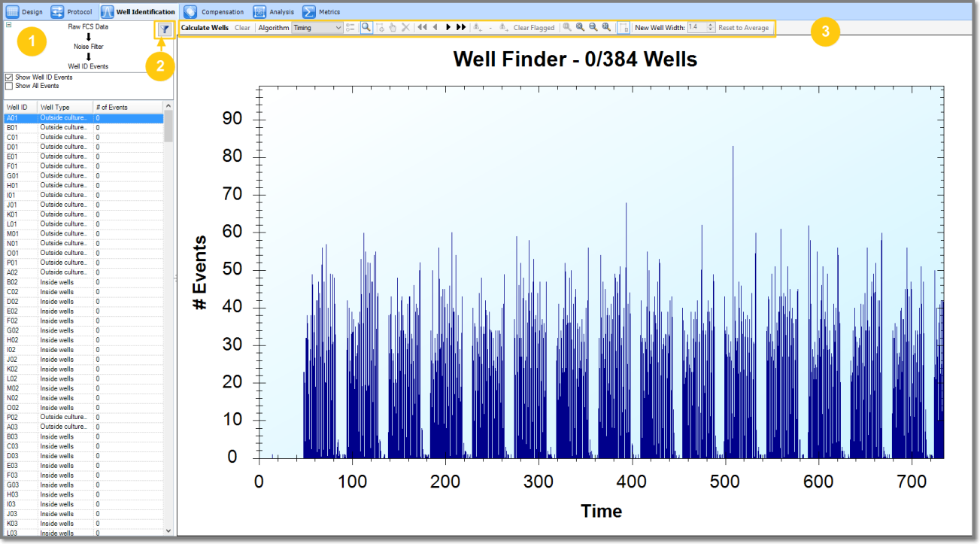Select the magnifier zoom tool in the toolbar
Image resolution: width=980 pixels, height=544 pixels.
click(366, 28)
